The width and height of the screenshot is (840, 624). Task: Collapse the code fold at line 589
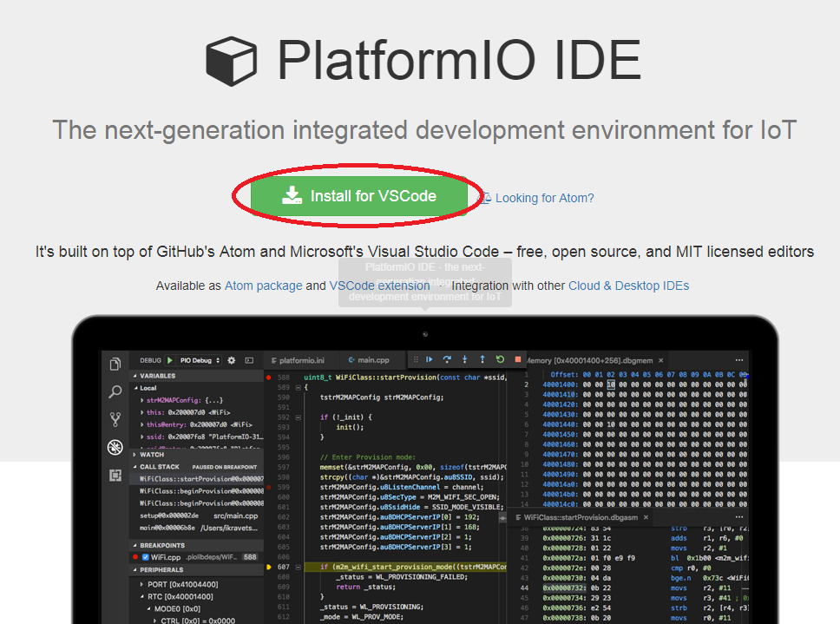(299, 387)
